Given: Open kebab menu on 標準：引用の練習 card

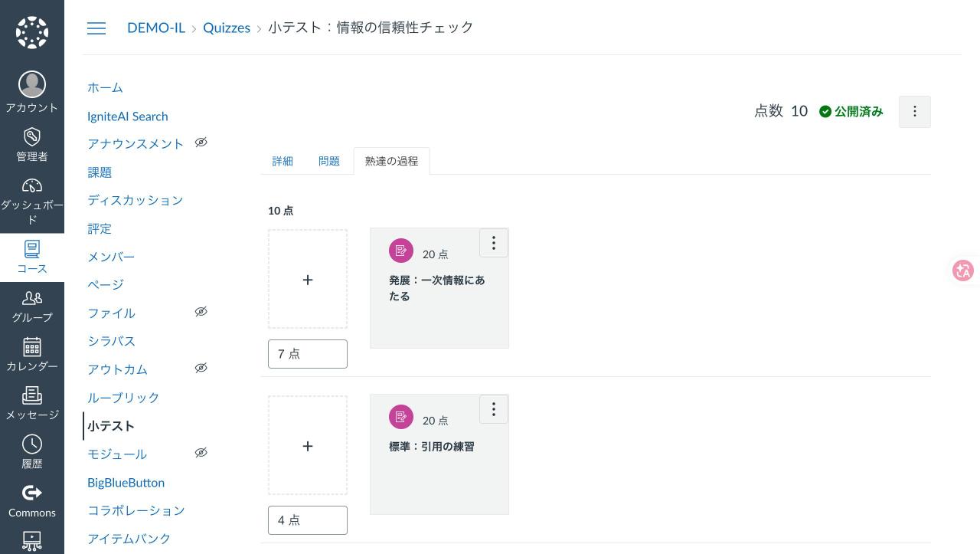Looking at the screenshot, I should click(x=494, y=409).
